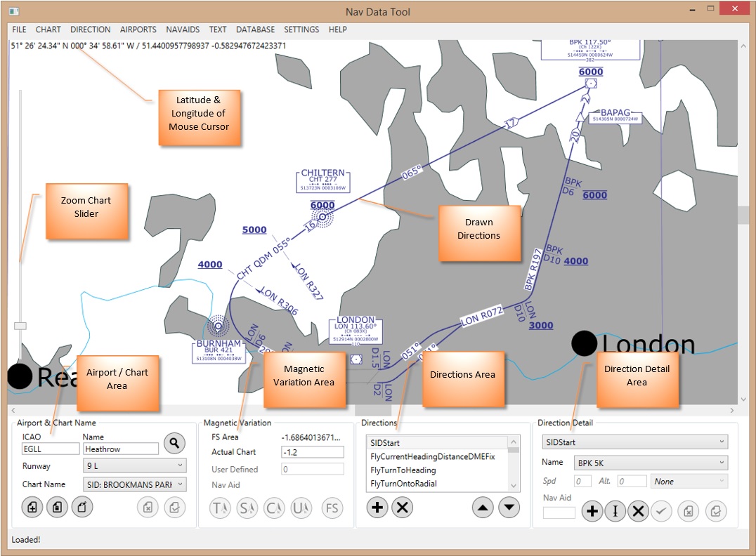
Task: Click the BAPAG waypoint label on chart
Action: [x=615, y=115]
